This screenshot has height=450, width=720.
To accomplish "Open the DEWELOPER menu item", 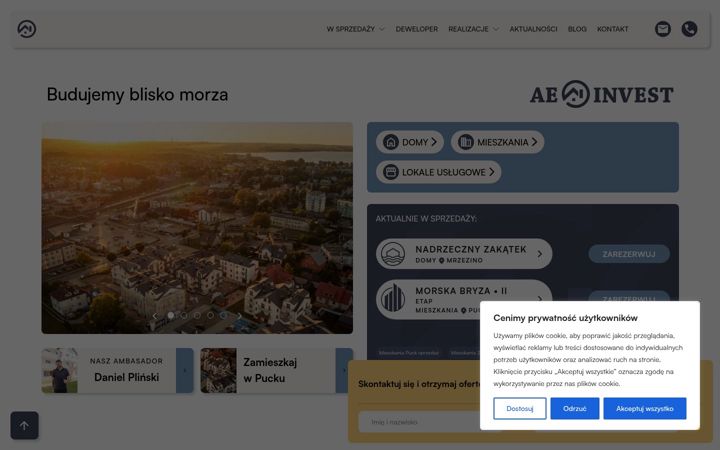I will [x=416, y=29].
